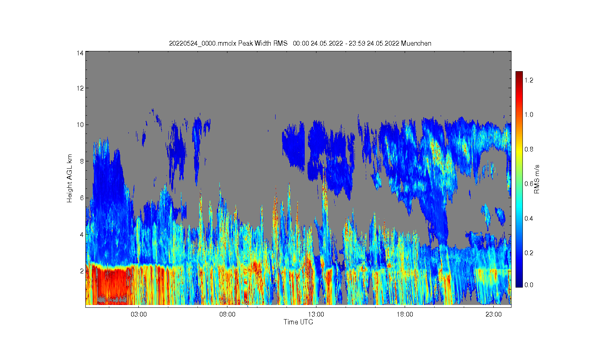This screenshot has width=607, height=364.
Task: Click the plot title '20220524_0000.mmclx Peak Width RMS'
Action: pos(228,43)
